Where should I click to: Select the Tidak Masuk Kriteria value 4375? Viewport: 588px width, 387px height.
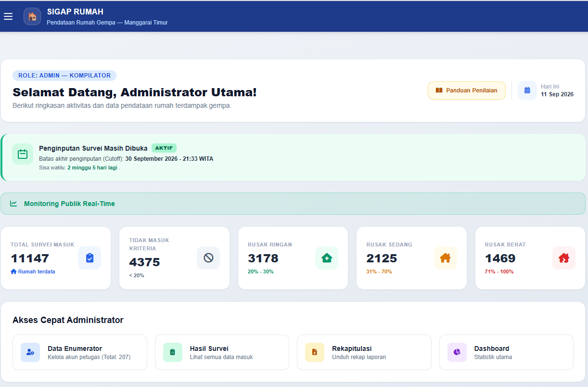tap(144, 262)
